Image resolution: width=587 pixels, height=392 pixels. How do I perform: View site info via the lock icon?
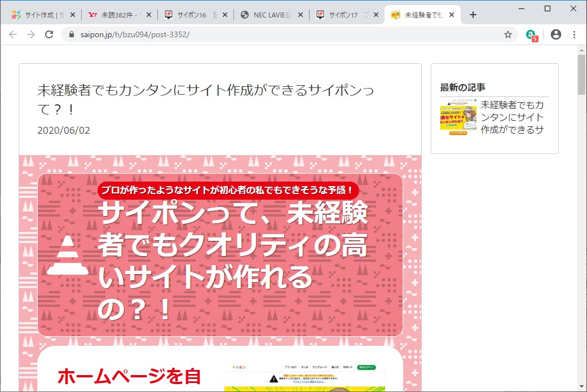click(72, 34)
